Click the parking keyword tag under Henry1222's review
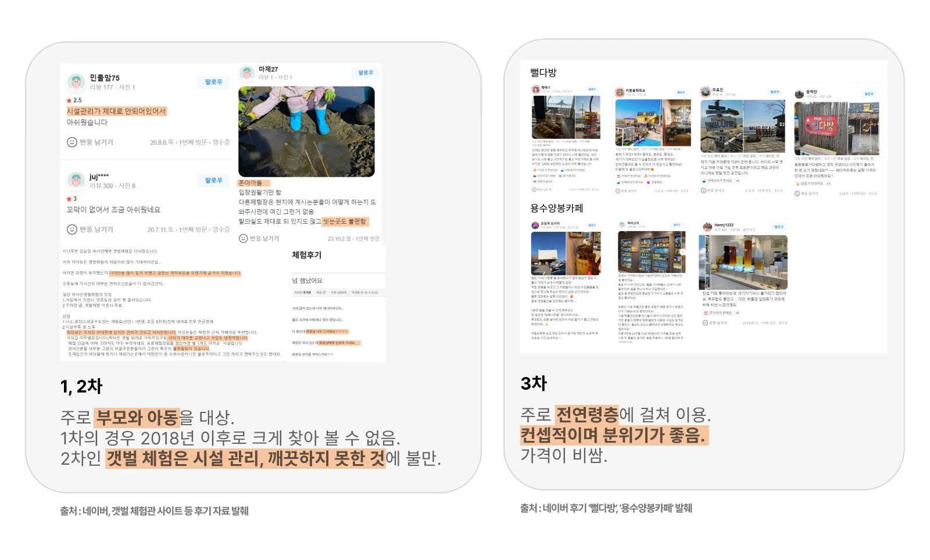The width and height of the screenshot is (930, 560). [x=718, y=313]
